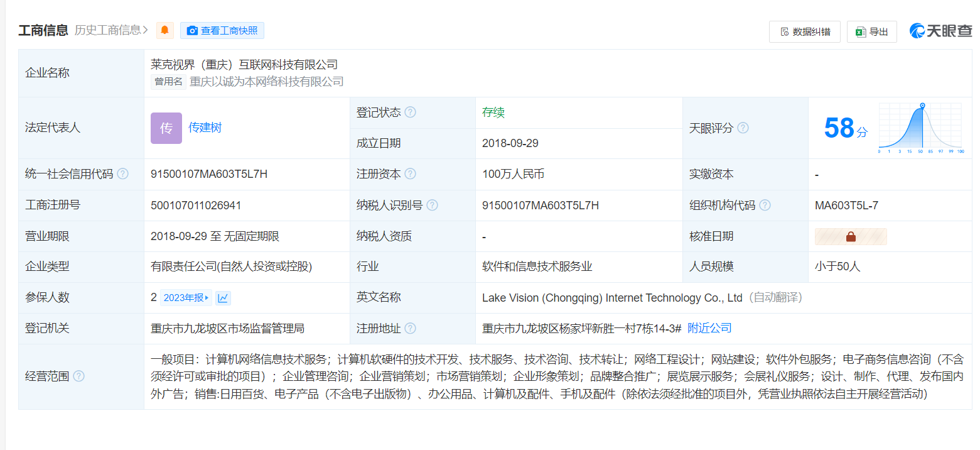
Task: Click help icon beside 组织机构代码
Action: pos(765,206)
